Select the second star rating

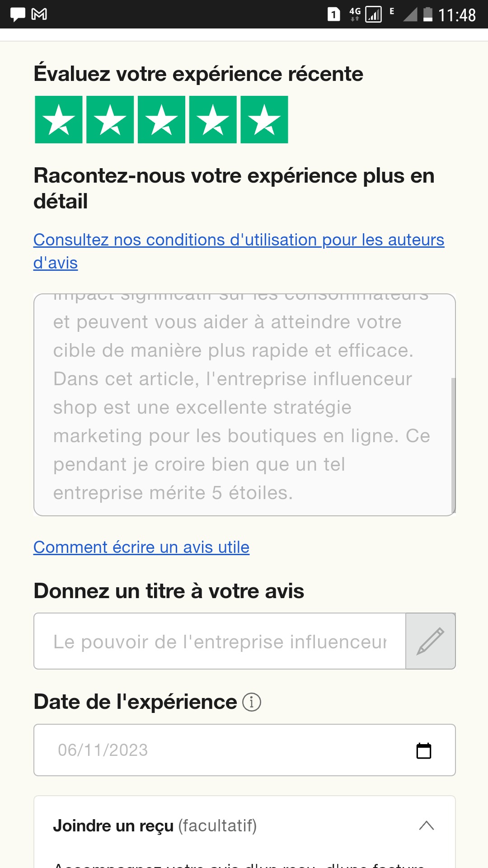110,120
